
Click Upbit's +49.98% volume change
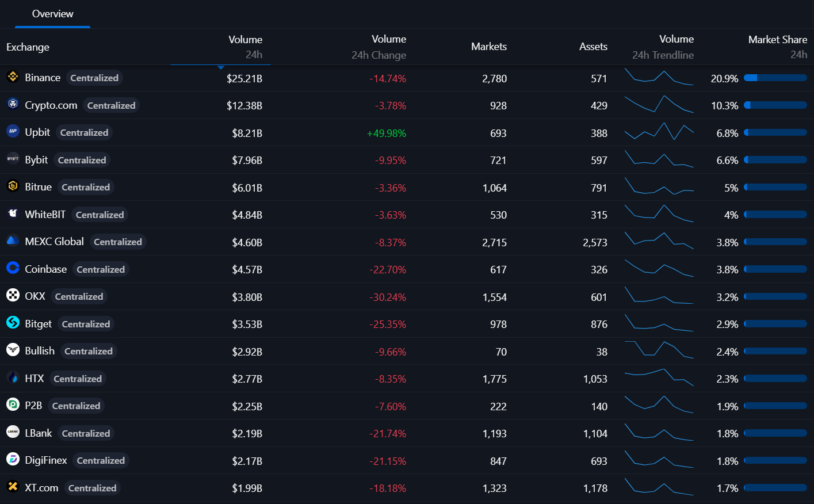pyautogui.click(x=387, y=133)
